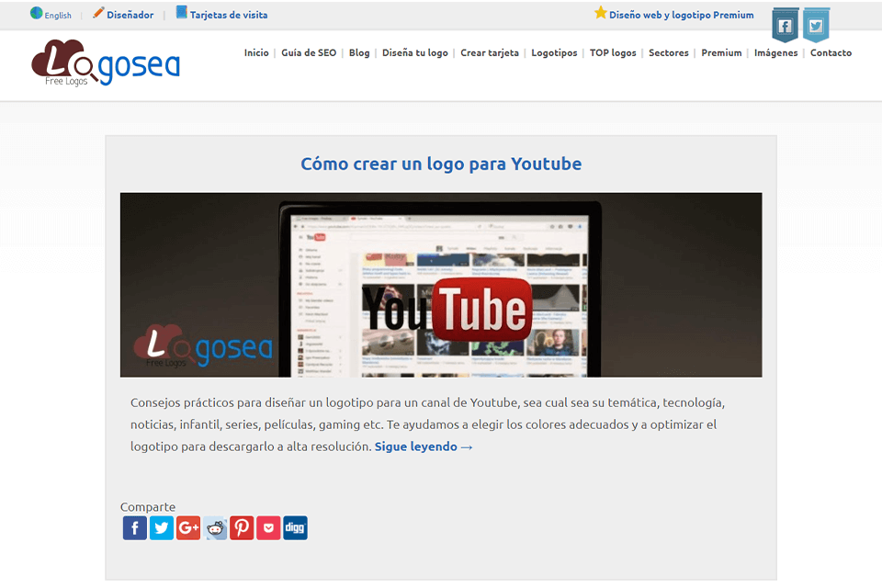Open Guía de SEO menu item
The height and width of the screenshot is (588, 882).
309,53
